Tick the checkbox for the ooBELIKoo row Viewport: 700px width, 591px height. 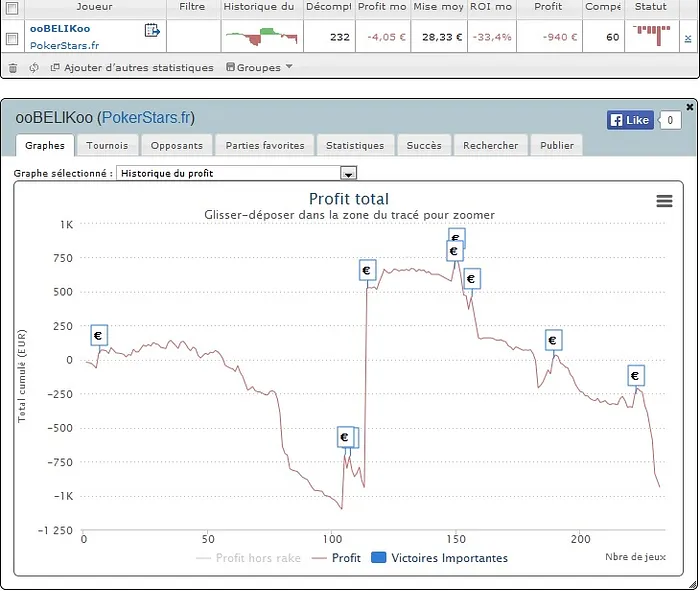pos(12,38)
